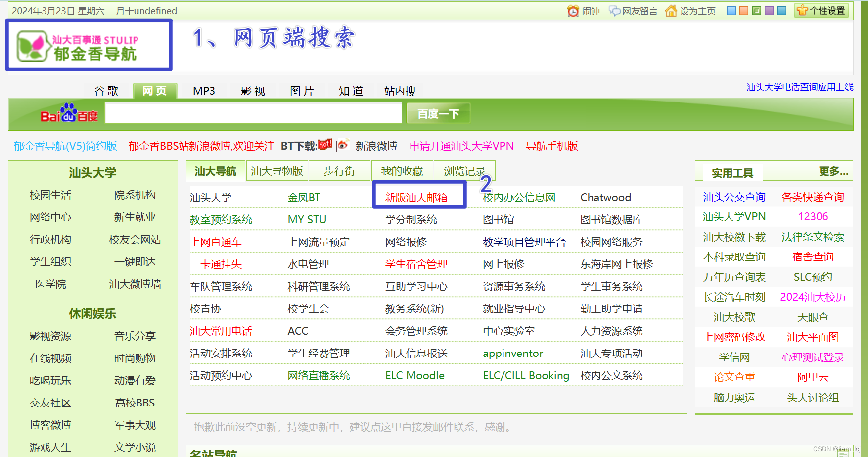Screen dimensions: 868x457
Task: Switch to 图片 search tab
Action: 302,91
